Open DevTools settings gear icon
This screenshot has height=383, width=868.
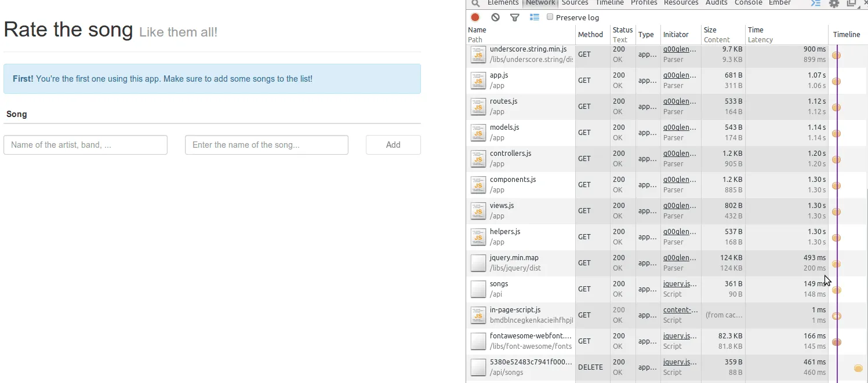tap(834, 3)
